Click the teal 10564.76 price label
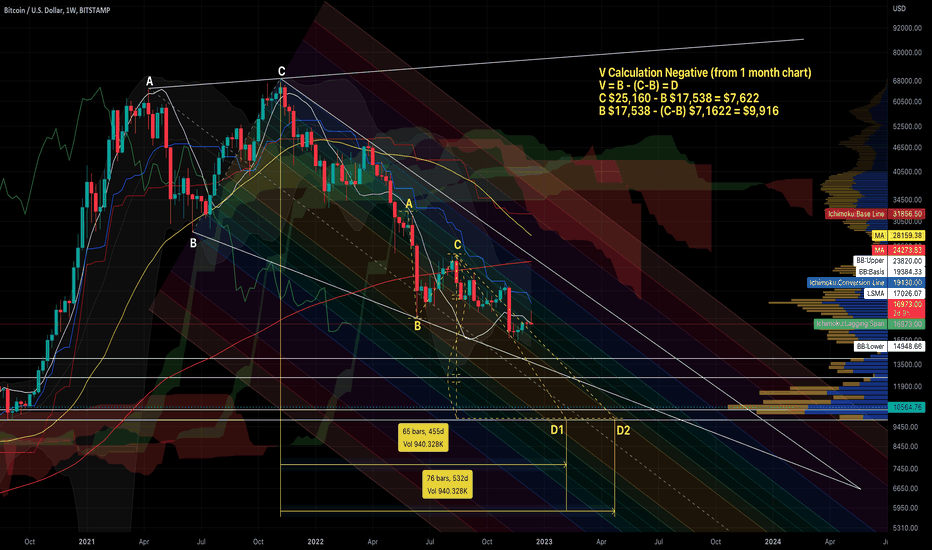The width and height of the screenshot is (932, 550). click(906, 407)
